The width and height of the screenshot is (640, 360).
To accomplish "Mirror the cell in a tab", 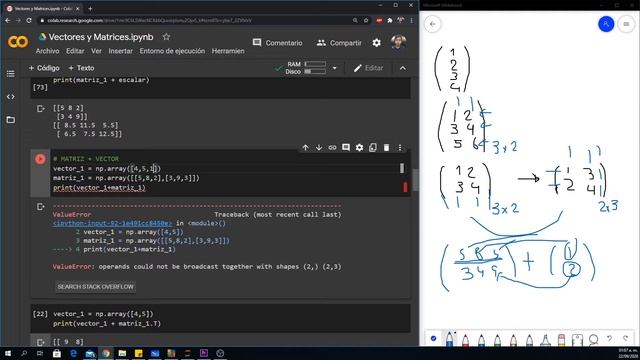I will (x=373, y=147).
